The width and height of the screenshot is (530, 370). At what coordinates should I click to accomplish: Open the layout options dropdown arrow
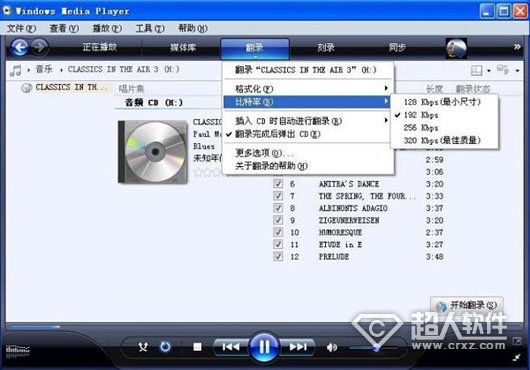click(x=488, y=71)
